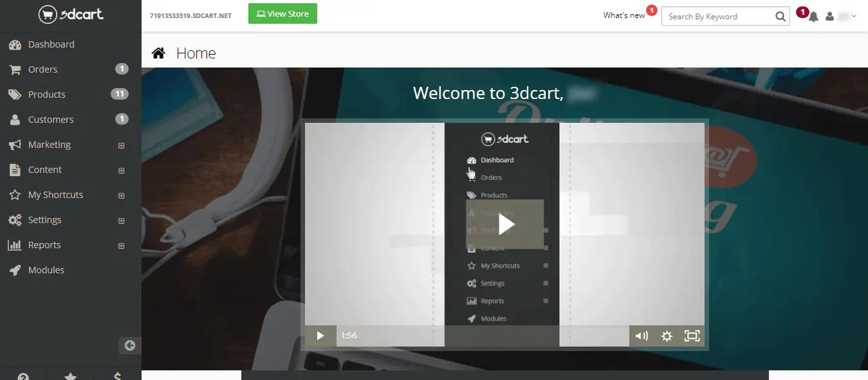
Task: Expand the Marketing submenu plus
Action: [121, 145]
